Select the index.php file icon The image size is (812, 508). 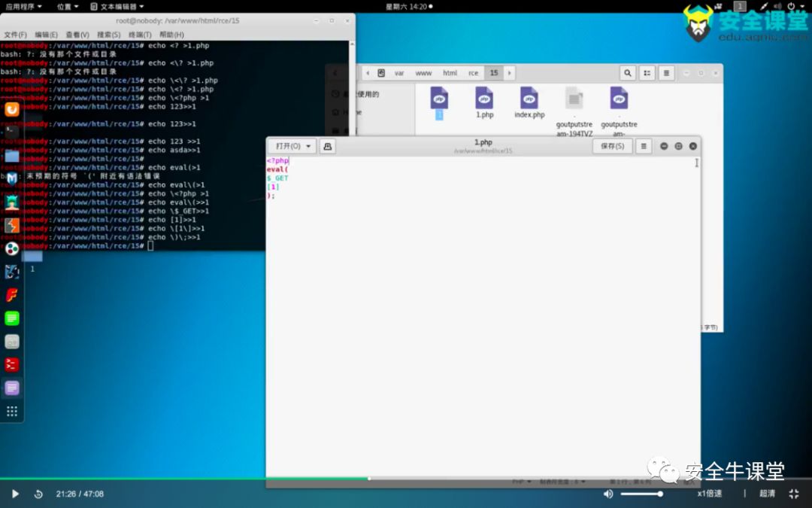[x=529, y=102]
